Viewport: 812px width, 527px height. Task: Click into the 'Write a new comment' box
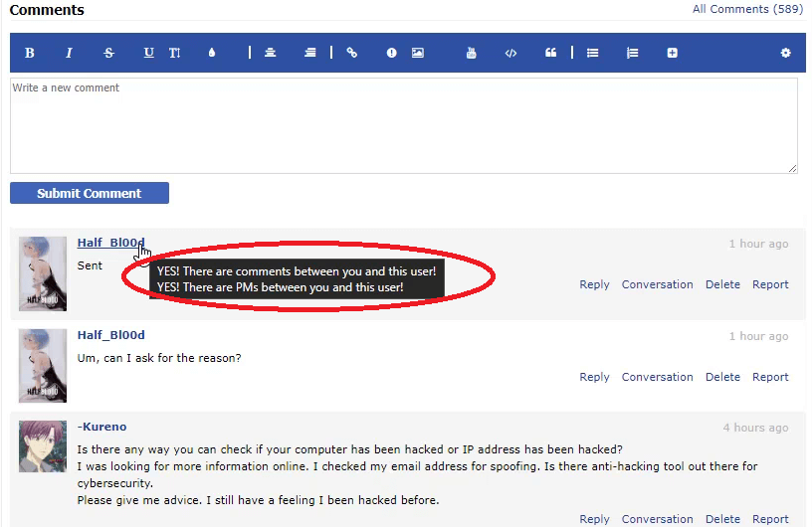point(404,126)
